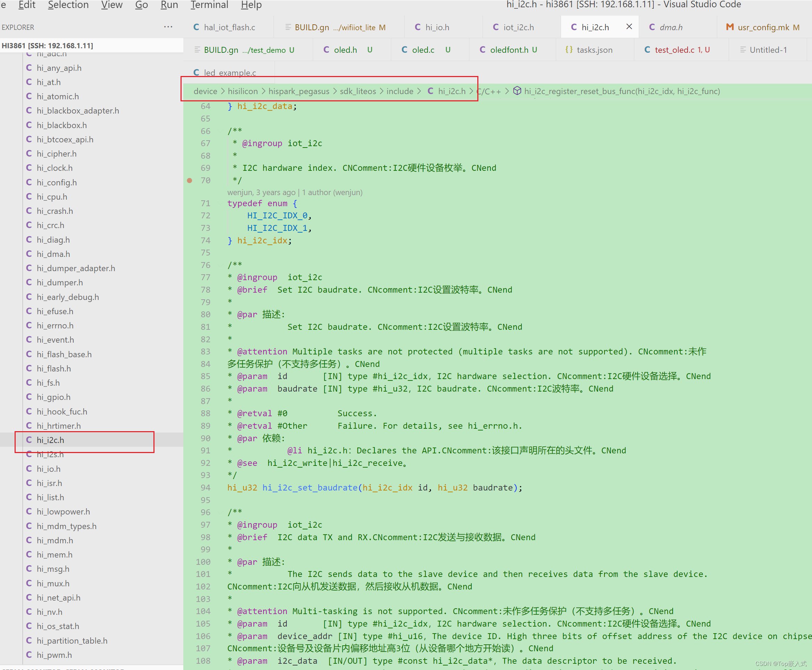Expand the include breadcrumb segment

[x=400, y=91]
